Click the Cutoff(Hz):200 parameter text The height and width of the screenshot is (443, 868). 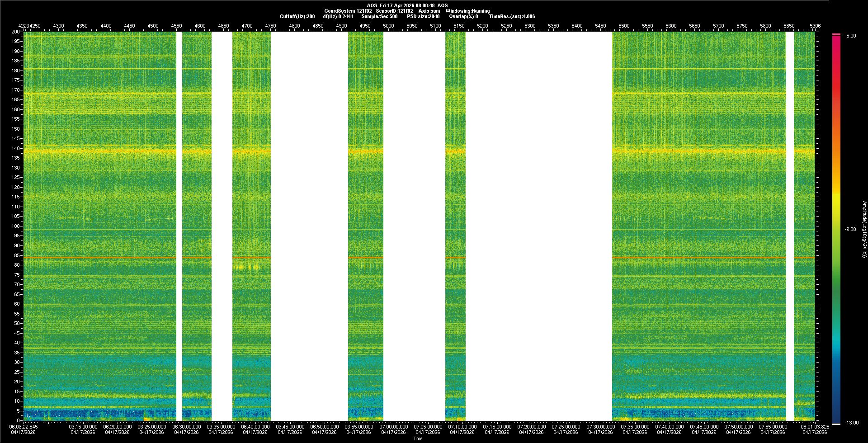point(297,16)
